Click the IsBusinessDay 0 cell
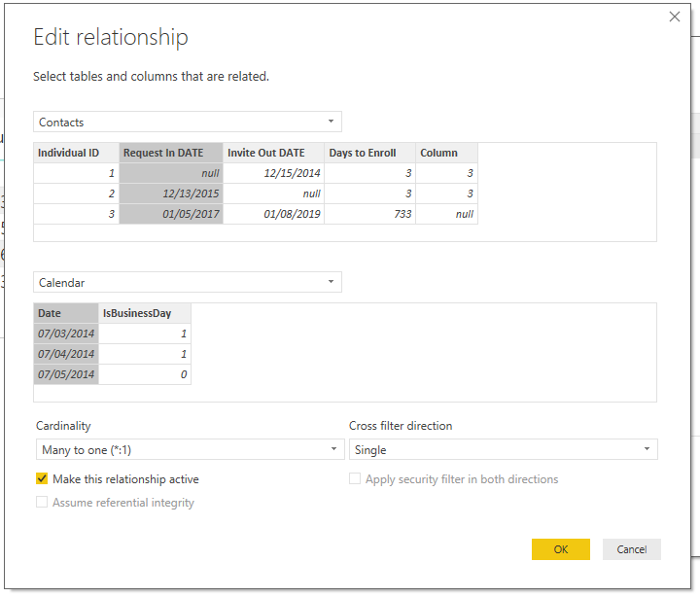This screenshot has width=700, height=597. point(145,374)
